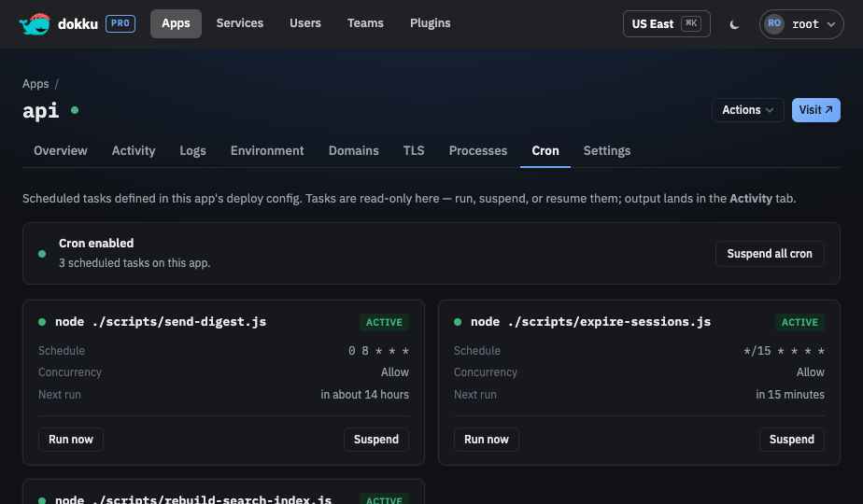
Task: Open the Teams section
Action: point(365,23)
